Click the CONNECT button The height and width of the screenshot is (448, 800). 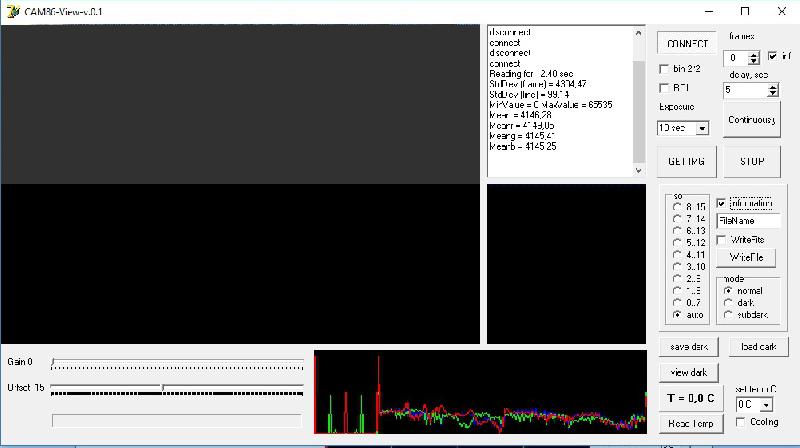point(687,44)
